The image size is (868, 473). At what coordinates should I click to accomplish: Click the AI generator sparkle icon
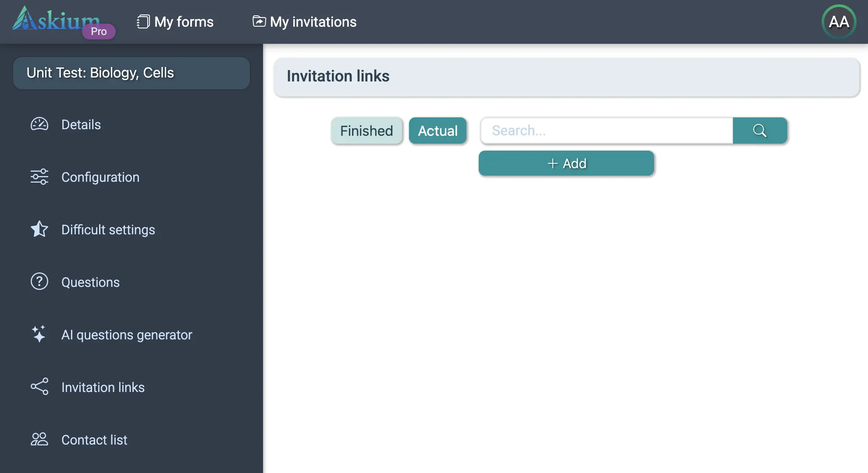(39, 334)
